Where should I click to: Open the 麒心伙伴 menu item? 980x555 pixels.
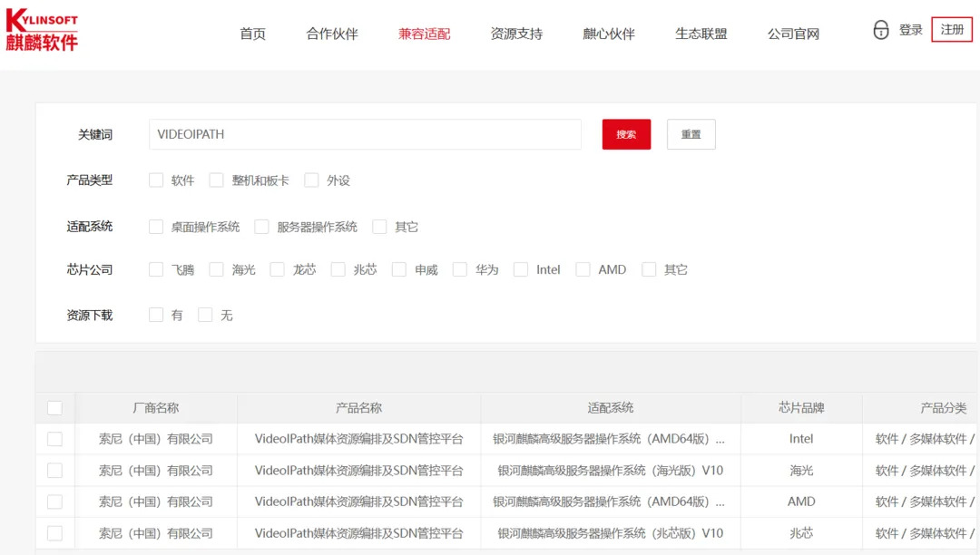coord(609,34)
